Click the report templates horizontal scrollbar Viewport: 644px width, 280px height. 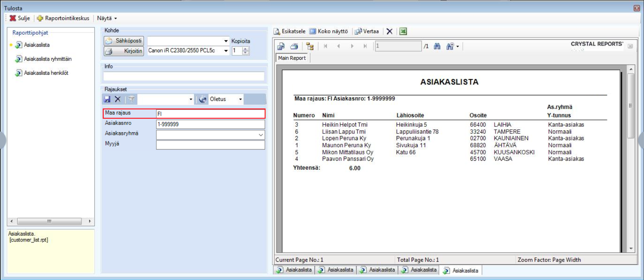49,221
